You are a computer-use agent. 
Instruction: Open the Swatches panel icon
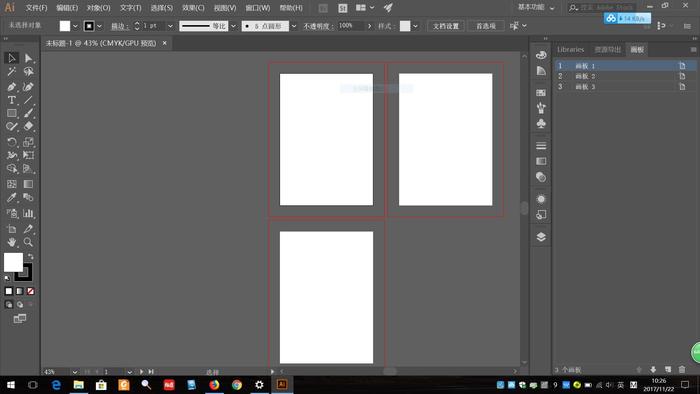pyautogui.click(x=541, y=92)
